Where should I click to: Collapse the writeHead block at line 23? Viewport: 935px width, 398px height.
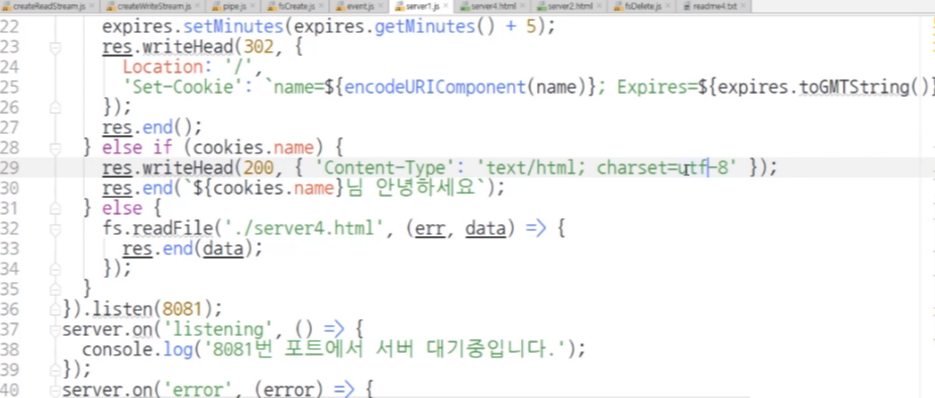click(55, 48)
